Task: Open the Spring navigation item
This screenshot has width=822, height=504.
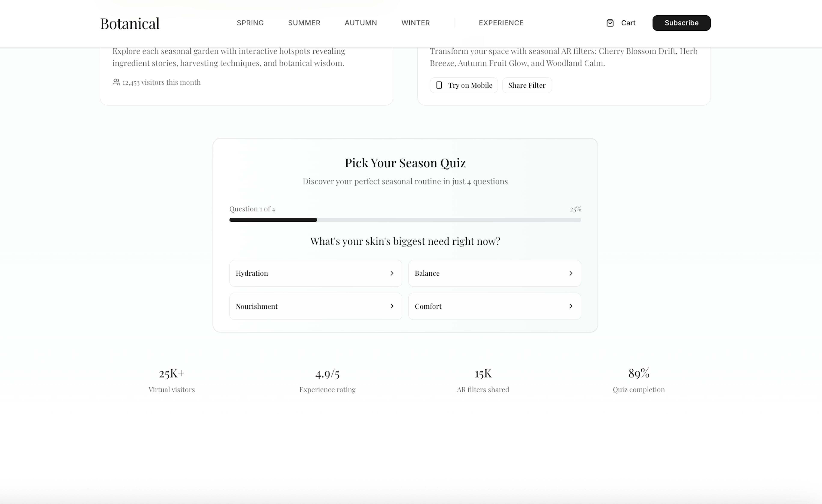Action: click(x=250, y=23)
